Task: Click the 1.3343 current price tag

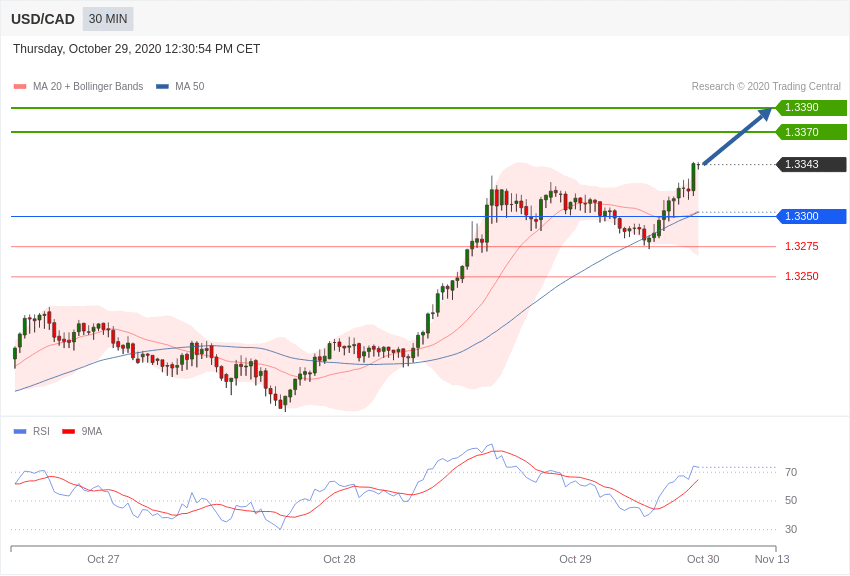Action: coord(811,164)
